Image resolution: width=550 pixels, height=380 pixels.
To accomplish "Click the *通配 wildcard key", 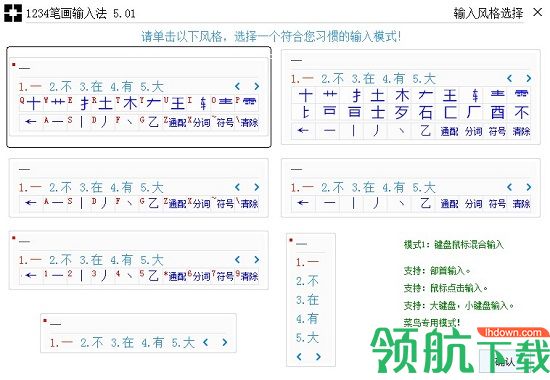I will [175, 275].
